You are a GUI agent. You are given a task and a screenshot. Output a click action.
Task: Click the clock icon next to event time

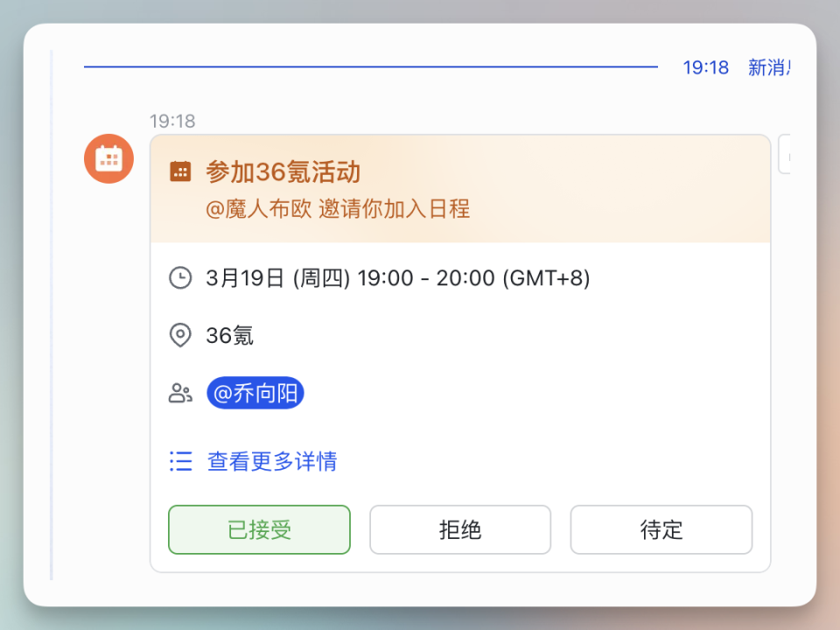[x=180, y=278]
